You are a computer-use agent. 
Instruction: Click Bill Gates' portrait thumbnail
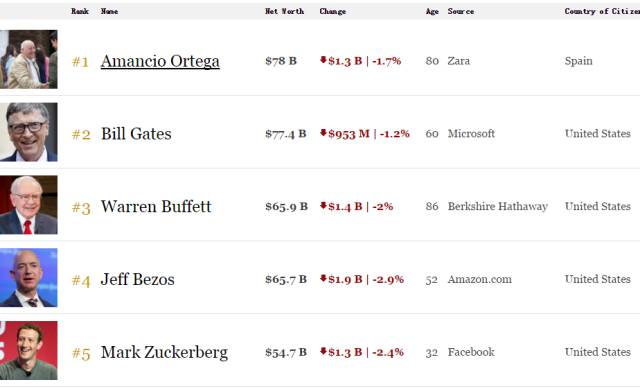(x=29, y=132)
